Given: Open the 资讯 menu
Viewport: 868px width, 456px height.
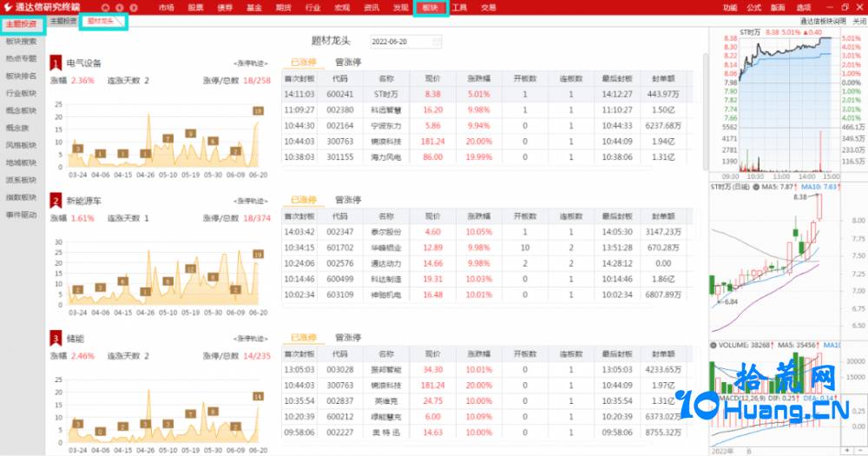Looking at the screenshot, I should click(x=372, y=8).
